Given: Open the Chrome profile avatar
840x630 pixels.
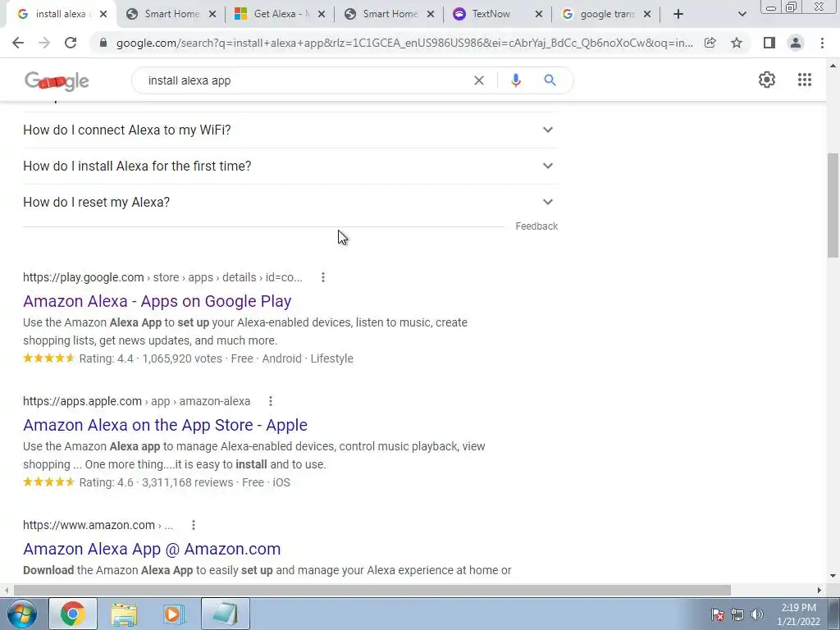Looking at the screenshot, I should (796, 43).
